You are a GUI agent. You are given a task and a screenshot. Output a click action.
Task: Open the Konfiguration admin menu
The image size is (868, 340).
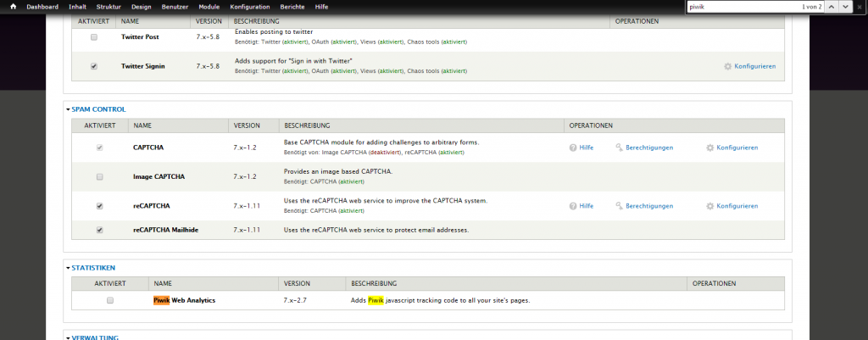click(x=249, y=7)
